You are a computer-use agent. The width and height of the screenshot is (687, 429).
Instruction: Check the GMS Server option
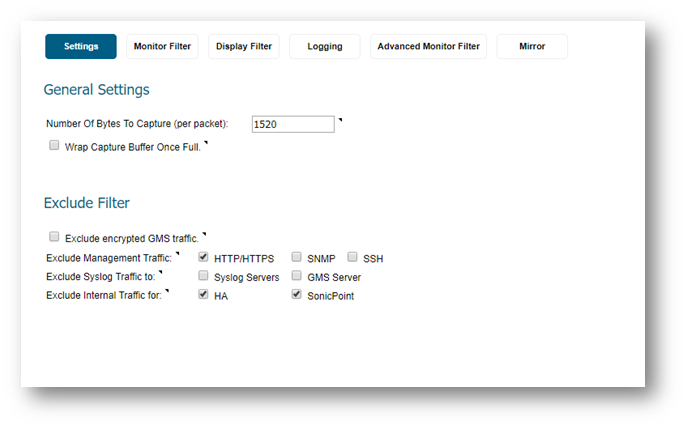(297, 275)
